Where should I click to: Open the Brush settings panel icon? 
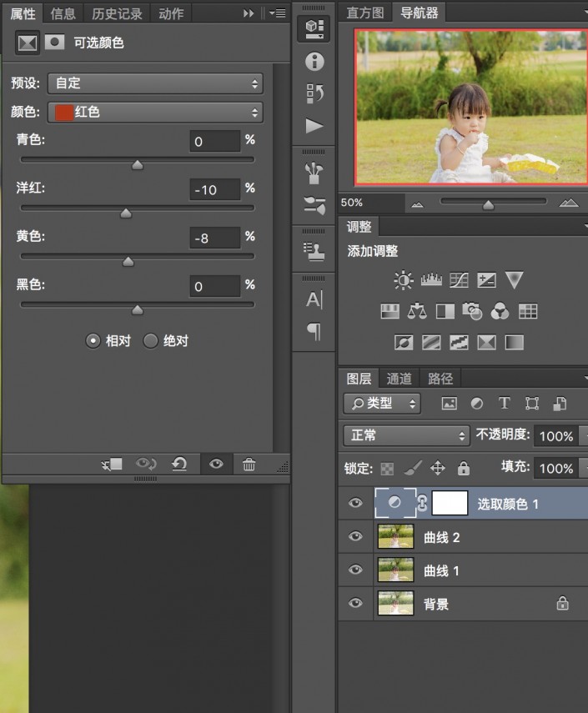tap(314, 204)
